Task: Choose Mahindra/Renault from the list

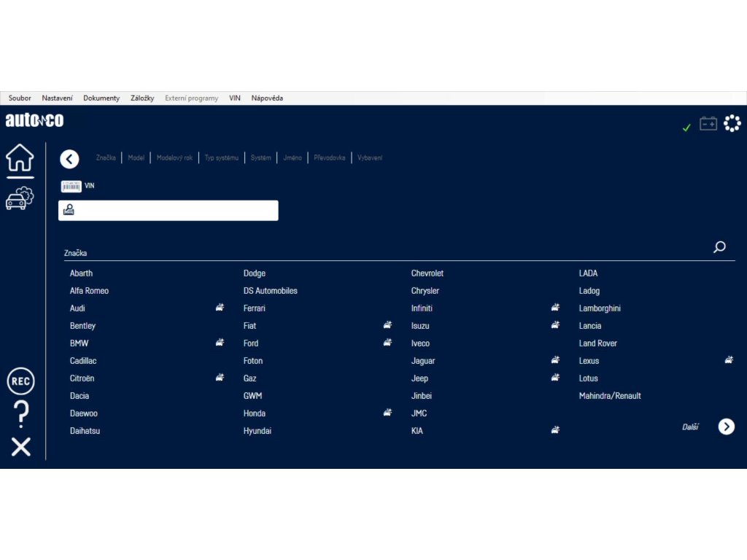Action: coord(610,396)
